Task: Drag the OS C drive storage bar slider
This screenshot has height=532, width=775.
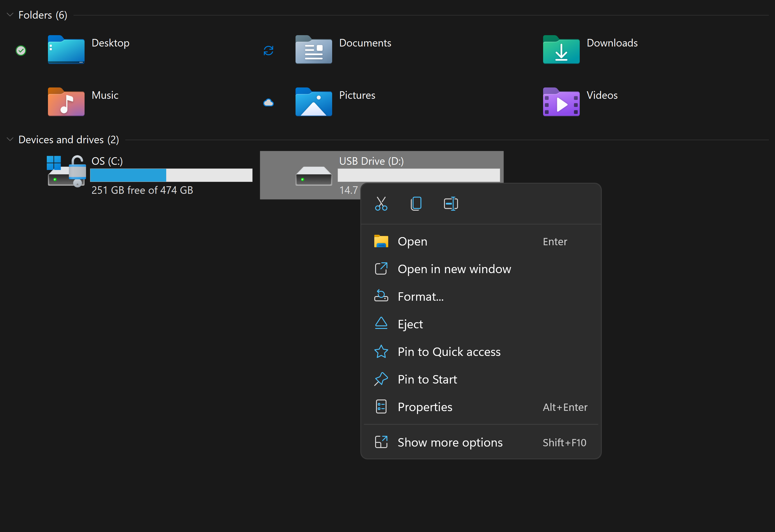Action: point(171,175)
